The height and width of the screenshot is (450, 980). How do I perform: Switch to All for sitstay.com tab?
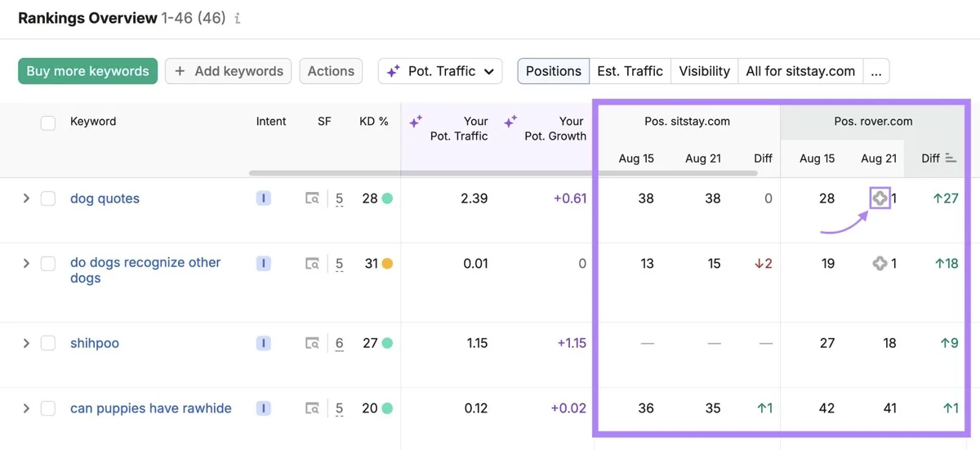(x=800, y=71)
